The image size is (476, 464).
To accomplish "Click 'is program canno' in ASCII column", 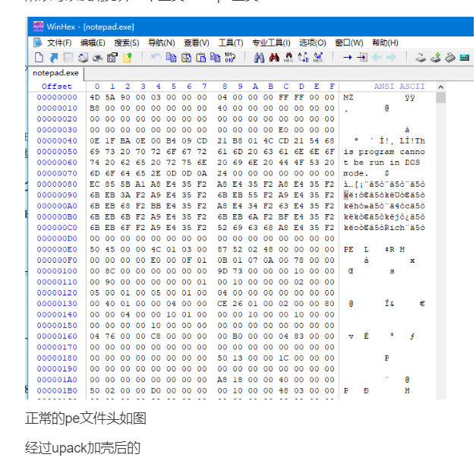I will (384, 152).
